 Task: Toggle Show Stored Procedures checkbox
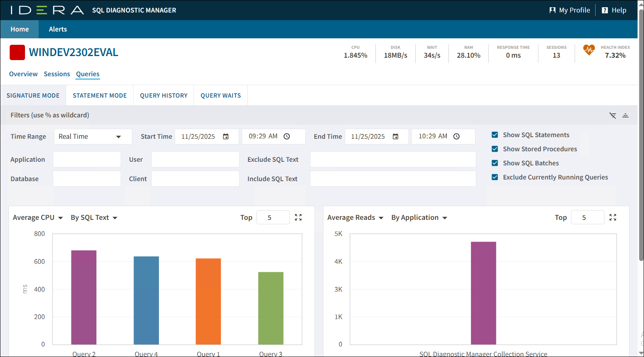[x=495, y=149]
